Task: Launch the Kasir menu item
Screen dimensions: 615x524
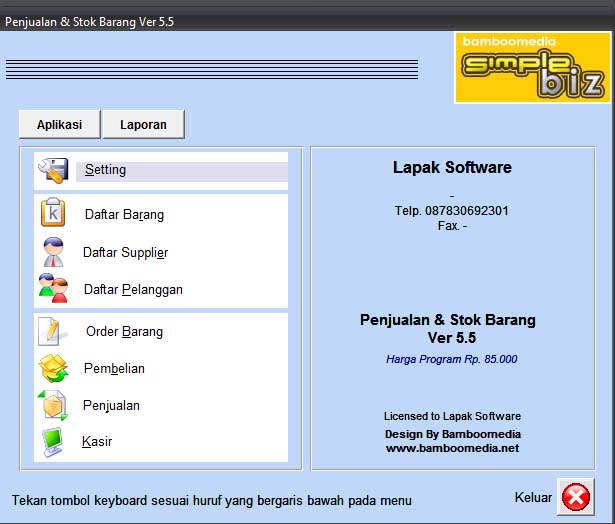Action: coord(97,442)
